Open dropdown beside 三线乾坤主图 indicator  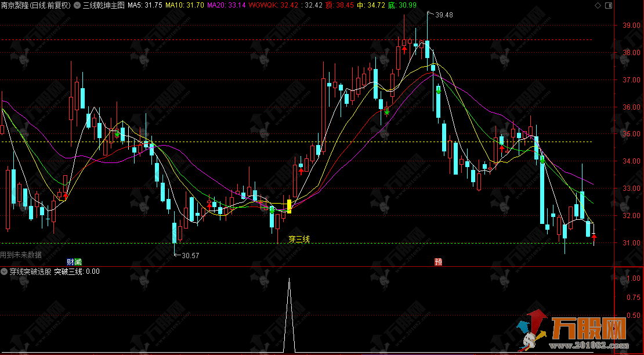pyautogui.click(x=77, y=5)
